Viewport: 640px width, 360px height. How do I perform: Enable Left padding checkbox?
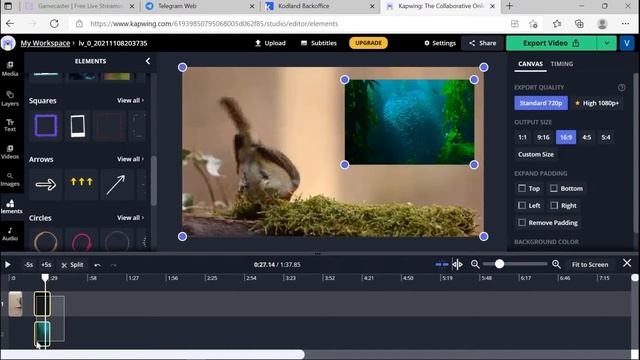[522, 205]
